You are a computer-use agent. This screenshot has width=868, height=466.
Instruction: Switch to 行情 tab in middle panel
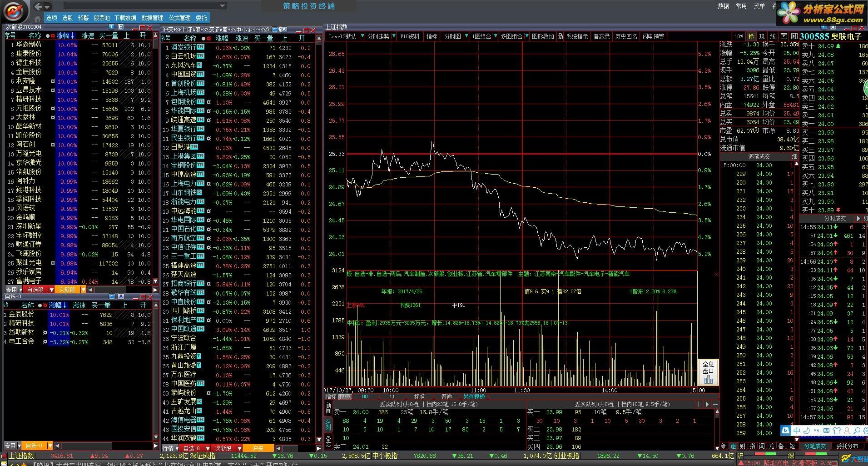coord(168,448)
